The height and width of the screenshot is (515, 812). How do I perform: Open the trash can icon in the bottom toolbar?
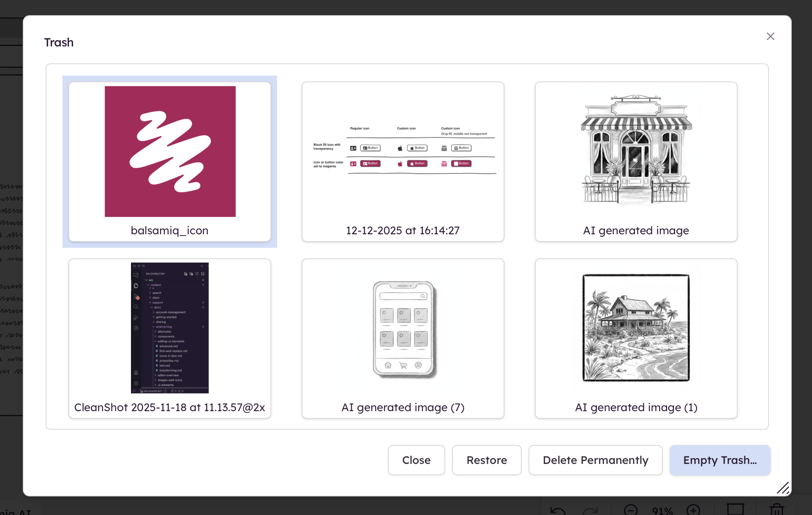pyautogui.click(x=777, y=510)
